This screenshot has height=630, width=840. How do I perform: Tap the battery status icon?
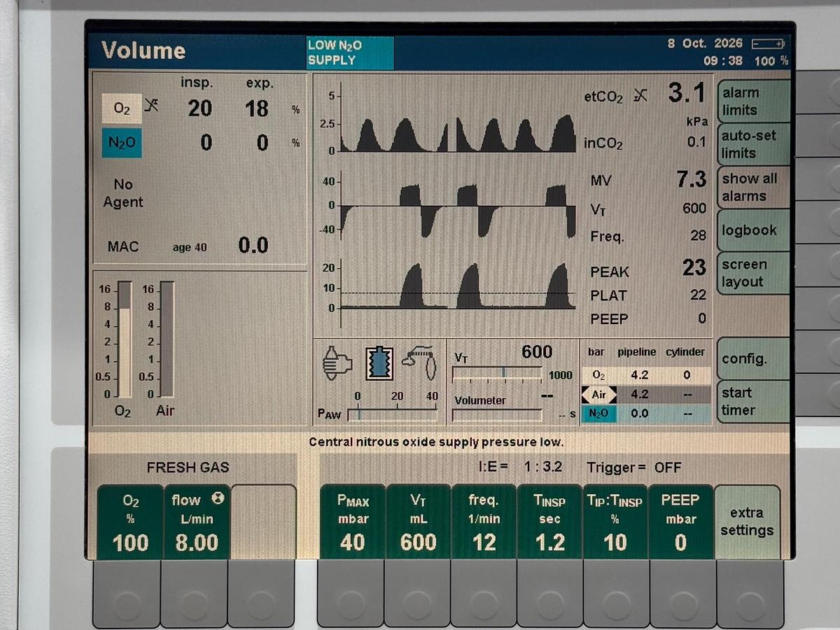[x=769, y=44]
